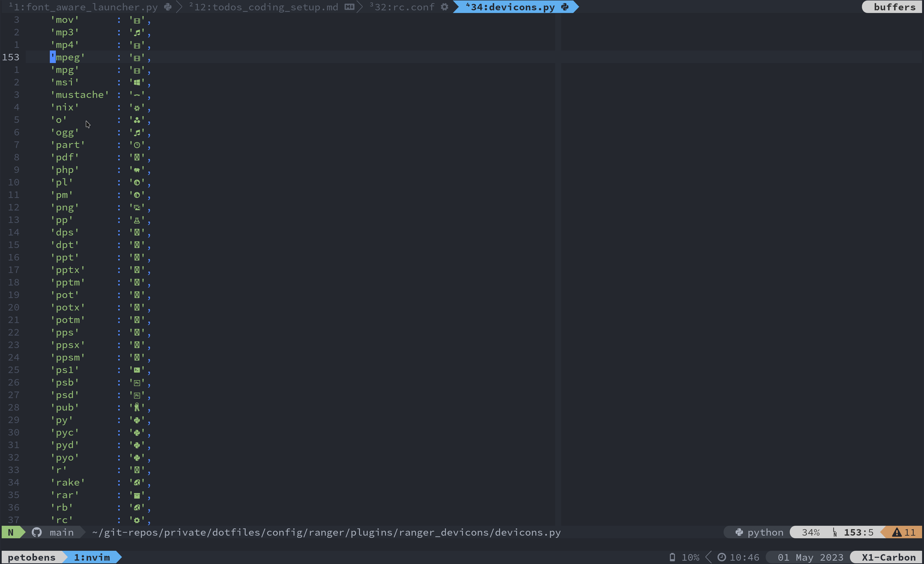
Task: Click the ruby gem devicon next to 'rb'
Action: coord(137,507)
